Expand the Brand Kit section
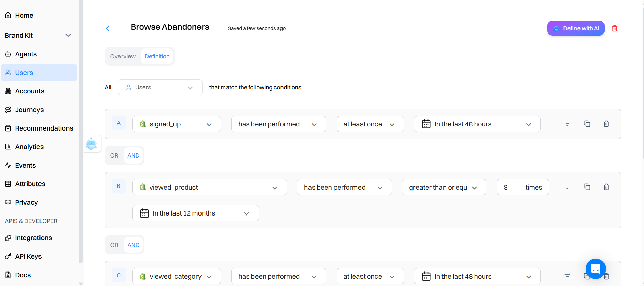The image size is (644, 286). pyautogui.click(x=39, y=35)
